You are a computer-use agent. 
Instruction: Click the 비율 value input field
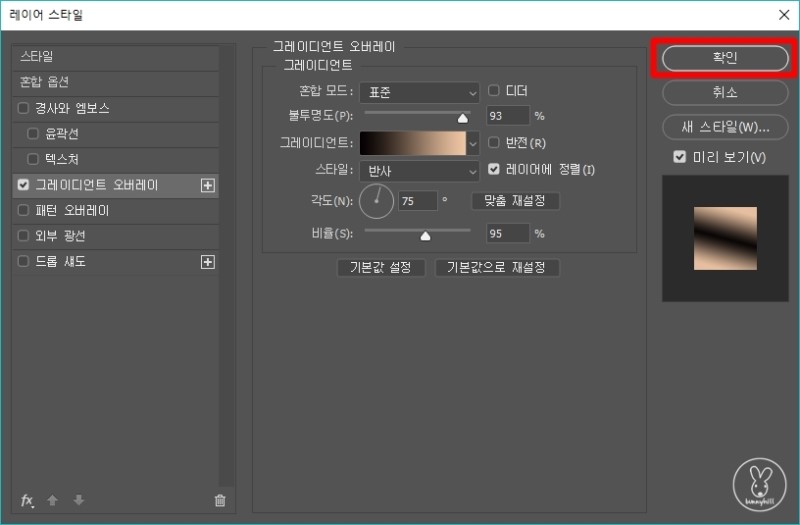pos(506,234)
